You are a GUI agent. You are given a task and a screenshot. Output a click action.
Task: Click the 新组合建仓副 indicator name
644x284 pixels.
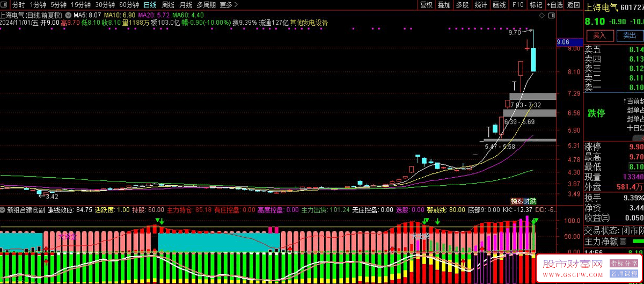[x=25, y=210]
